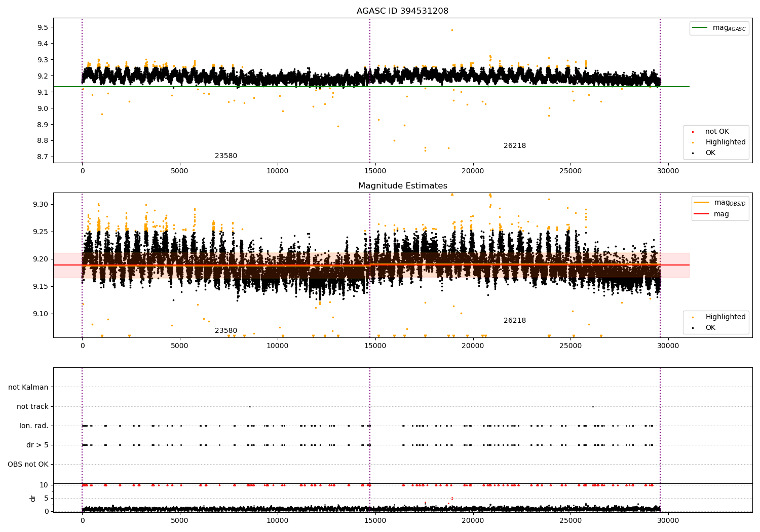Click the '0' x-axis tick under the bottom plot
The width and height of the screenshot is (760, 532).
(82, 520)
